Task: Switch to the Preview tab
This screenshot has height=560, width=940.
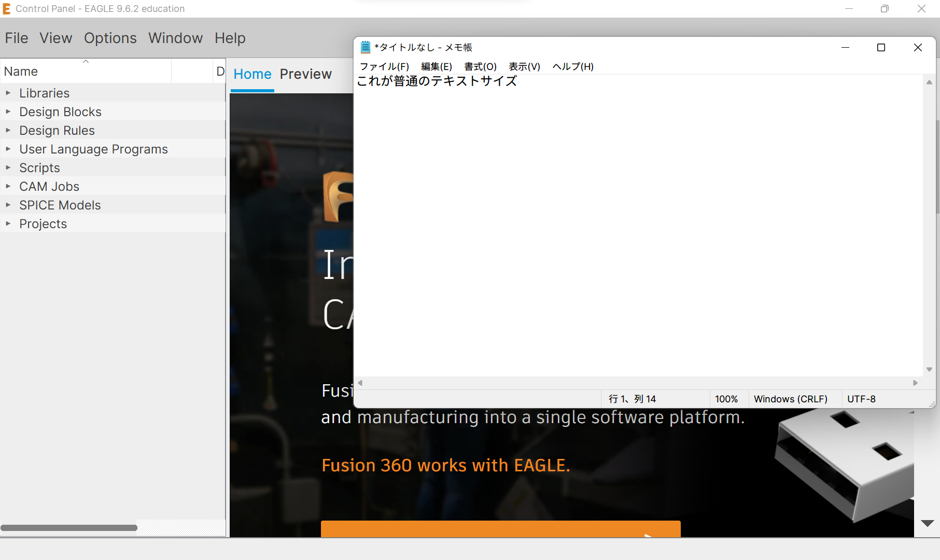Action: pyautogui.click(x=305, y=74)
